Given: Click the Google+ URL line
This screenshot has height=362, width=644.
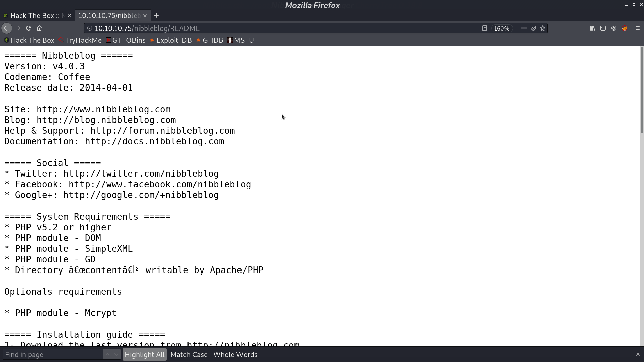Looking at the screenshot, I should (x=112, y=195).
